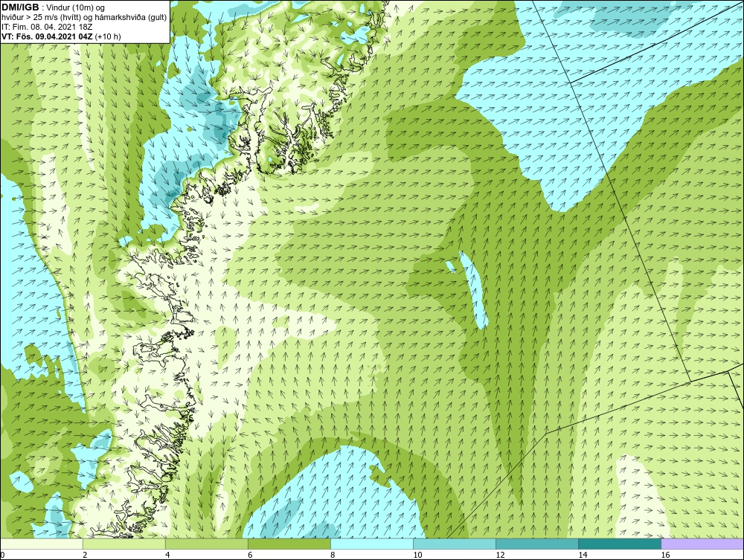Viewport: 744px width, 560px height.
Task: Click the 'DMI/IGB' title text
Action: click(x=20, y=7)
